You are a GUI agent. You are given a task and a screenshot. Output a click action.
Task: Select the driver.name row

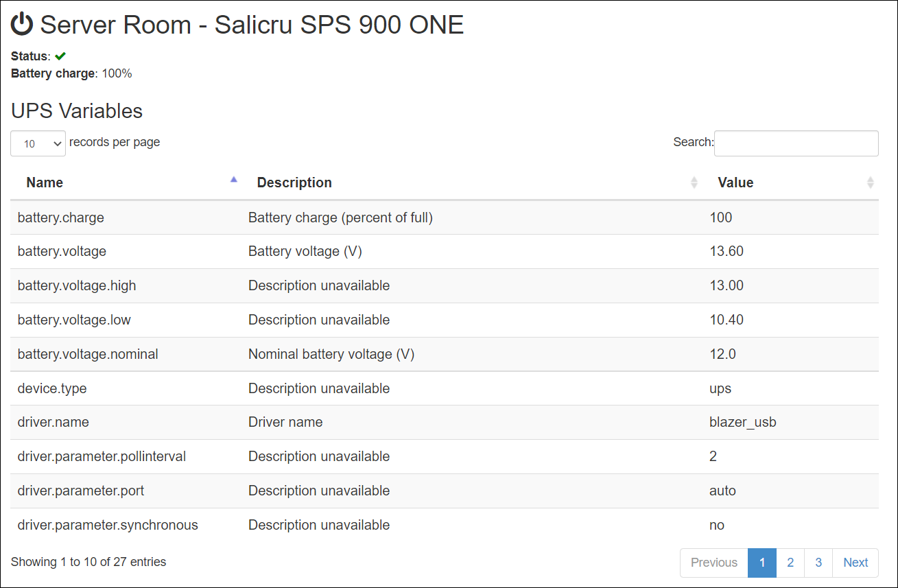click(x=445, y=422)
